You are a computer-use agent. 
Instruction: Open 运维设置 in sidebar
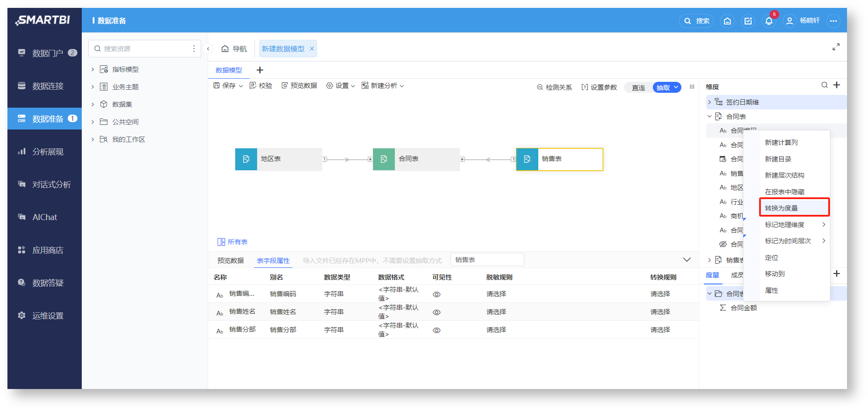coord(45,315)
